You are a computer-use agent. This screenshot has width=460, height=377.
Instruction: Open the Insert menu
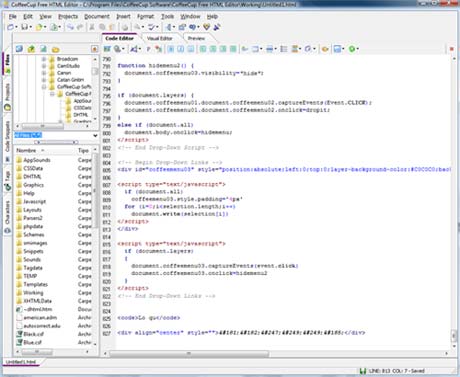[123, 16]
